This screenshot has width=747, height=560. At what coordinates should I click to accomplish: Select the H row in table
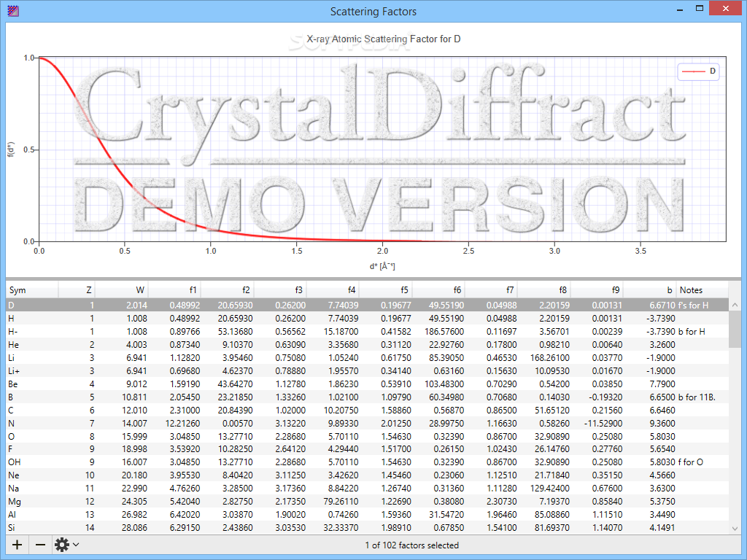tap(368, 318)
